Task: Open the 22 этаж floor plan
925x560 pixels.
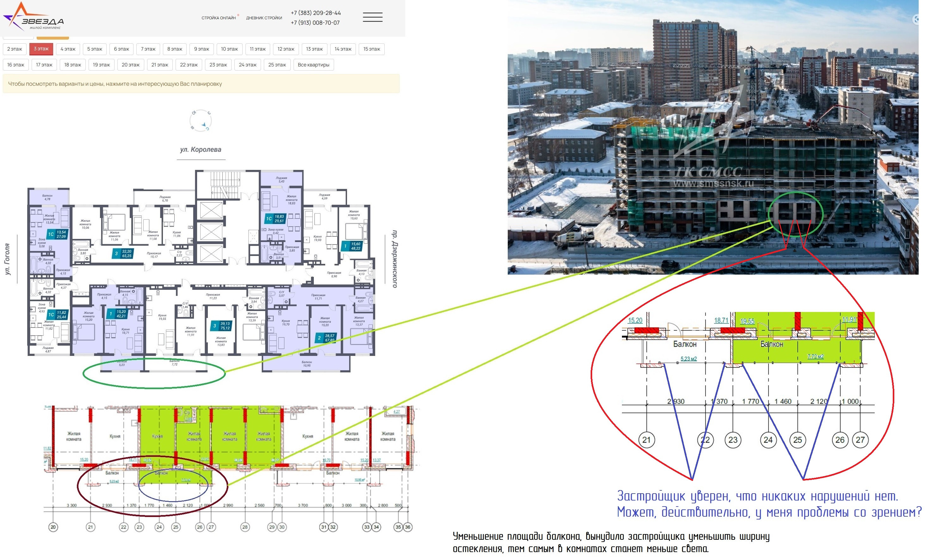Action: [189, 65]
